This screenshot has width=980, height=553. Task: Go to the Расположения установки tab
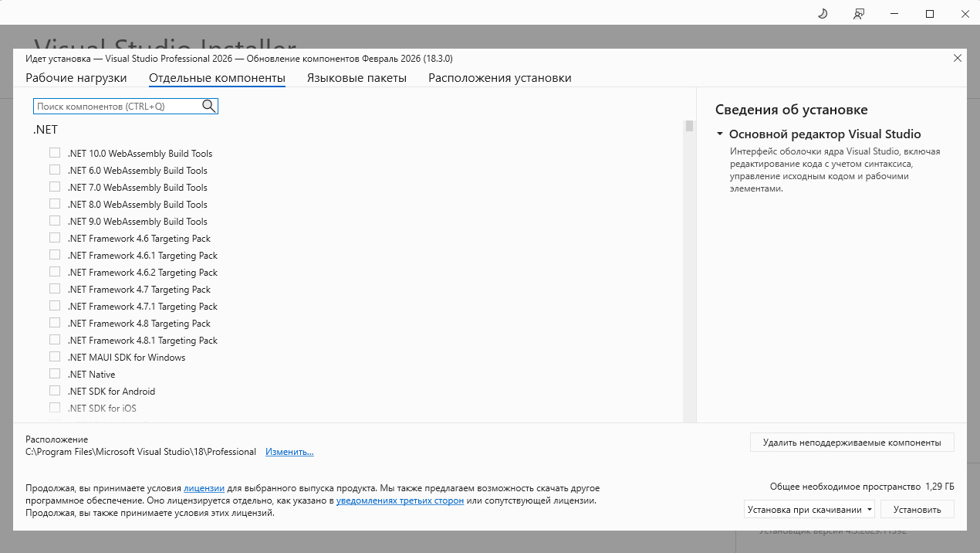point(500,78)
